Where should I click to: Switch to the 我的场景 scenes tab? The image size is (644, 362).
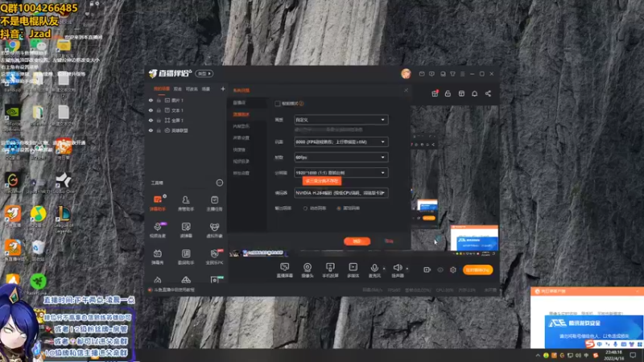pyautogui.click(x=162, y=88)
